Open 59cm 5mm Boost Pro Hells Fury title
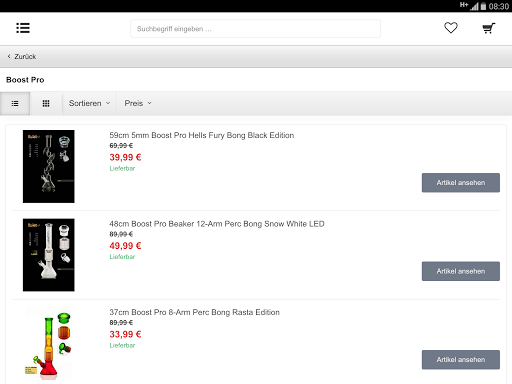Viewport: 512px width, 384px height. point(202,135)
